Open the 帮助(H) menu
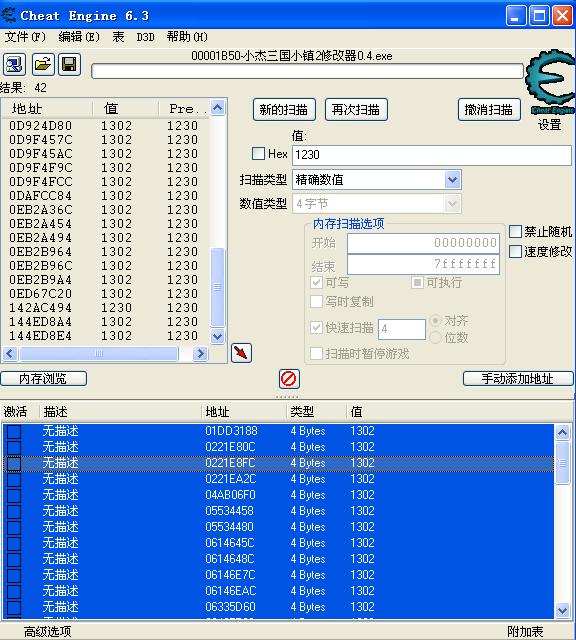The image size is (576, 640). [x=187, y=37]
